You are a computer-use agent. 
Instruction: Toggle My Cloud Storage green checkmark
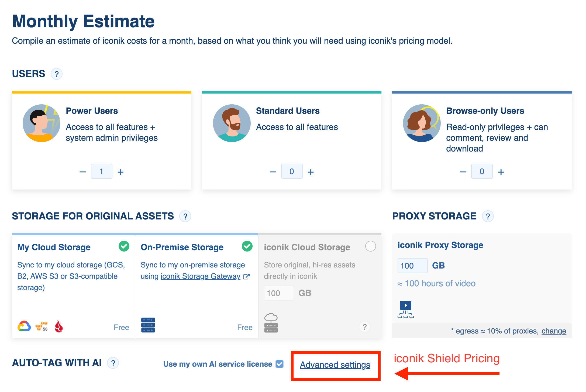coord(124,246)
